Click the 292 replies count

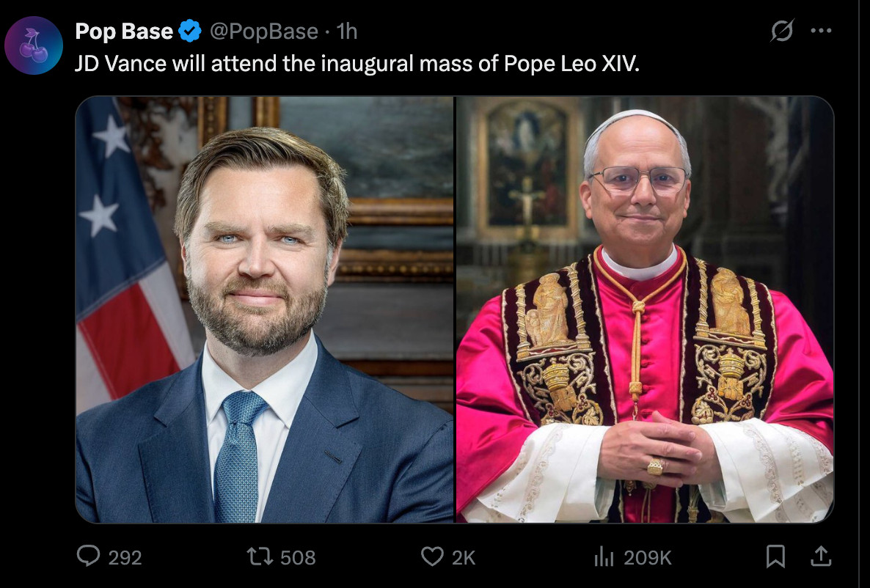click(x=125, y=557)
